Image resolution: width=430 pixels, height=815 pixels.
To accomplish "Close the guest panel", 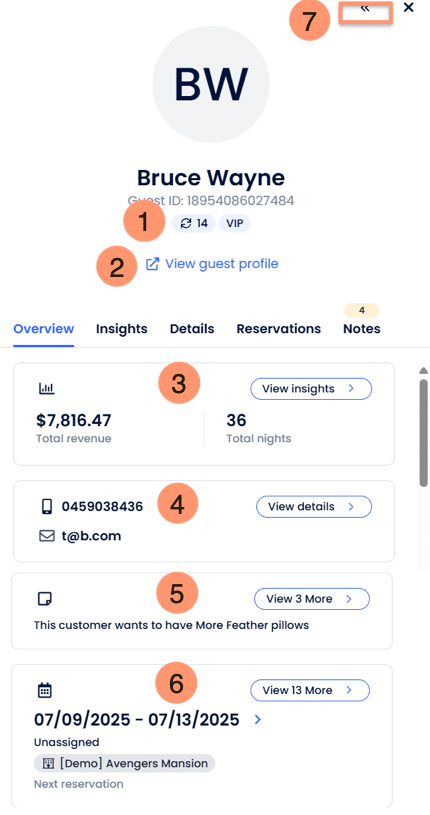I will (x=409, y=8).
